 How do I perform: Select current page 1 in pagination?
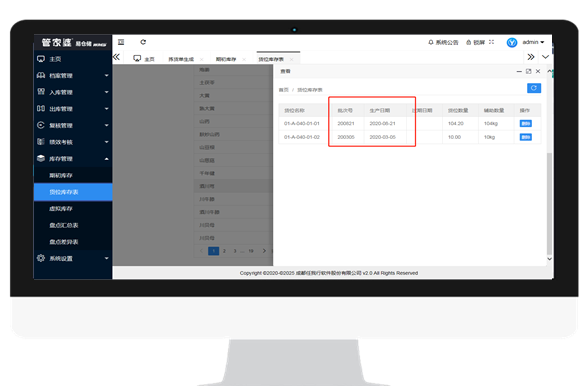pyautogui.click(x=213, y=251)
